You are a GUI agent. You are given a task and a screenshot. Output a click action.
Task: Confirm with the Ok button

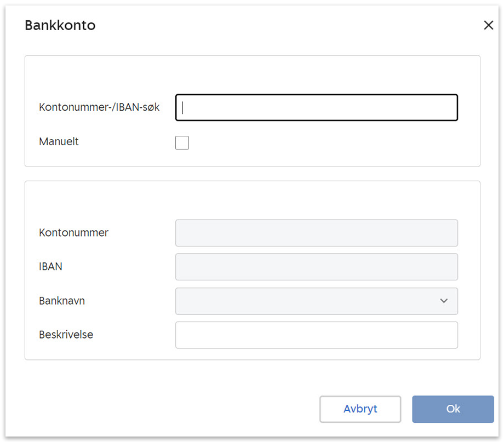coord(453,409)
